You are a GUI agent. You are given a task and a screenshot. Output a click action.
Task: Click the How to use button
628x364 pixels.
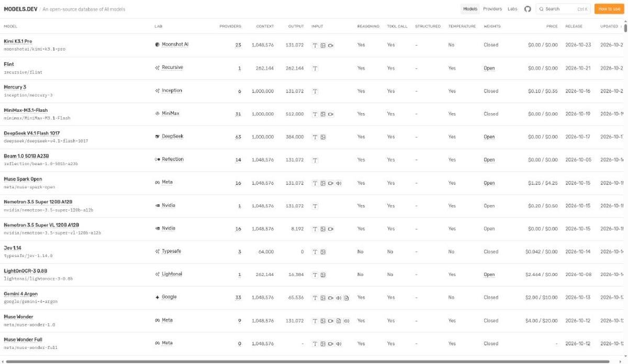coord(609,9)
